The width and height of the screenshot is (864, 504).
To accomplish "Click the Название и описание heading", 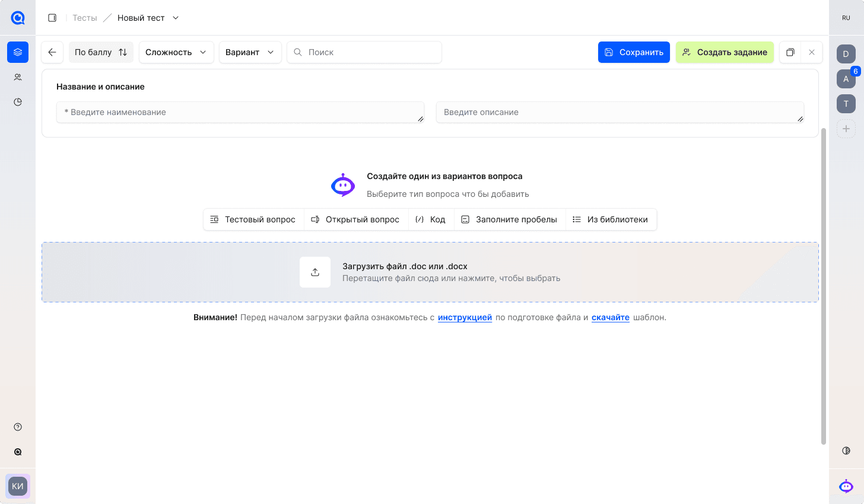I will [x=100, y=87].
